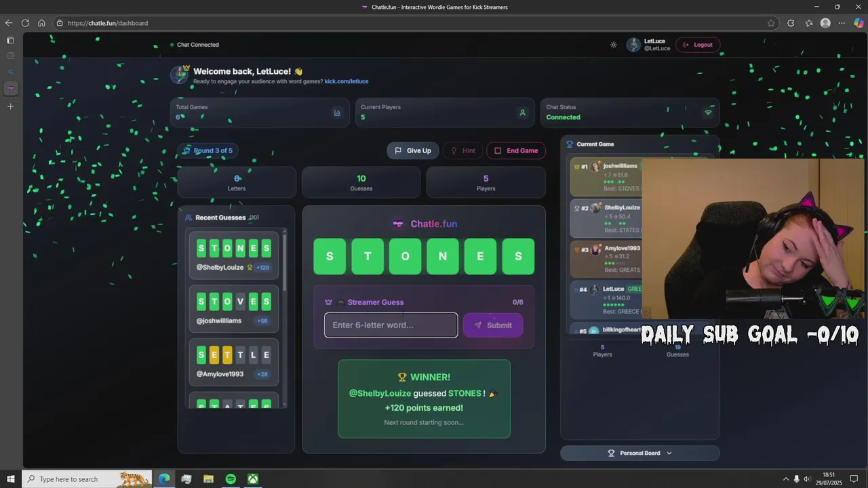Select the STONES guess by @ShelbyLouize
The image size is (868, 488).
pyautogui.click(x=234, y=255)
